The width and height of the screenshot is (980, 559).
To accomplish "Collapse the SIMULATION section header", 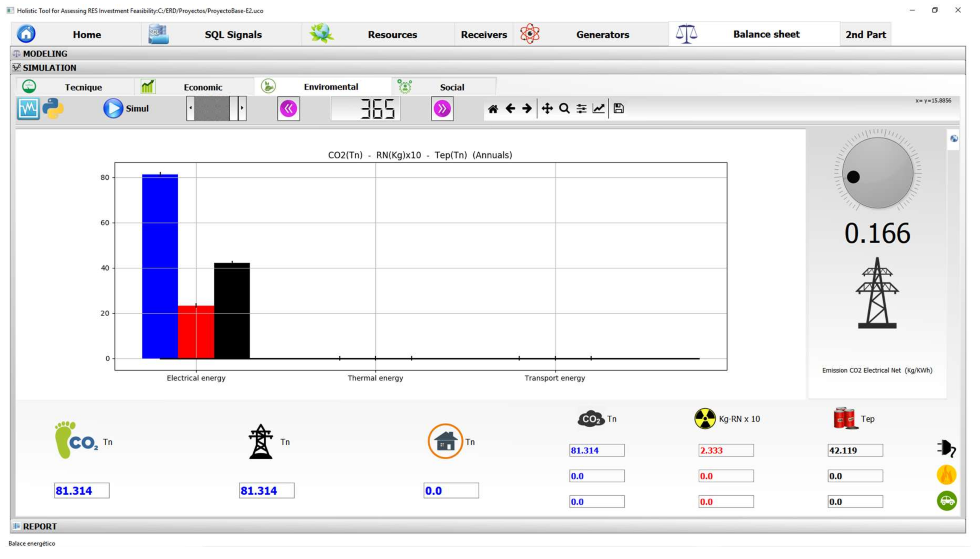I will [x=49, y=68].
